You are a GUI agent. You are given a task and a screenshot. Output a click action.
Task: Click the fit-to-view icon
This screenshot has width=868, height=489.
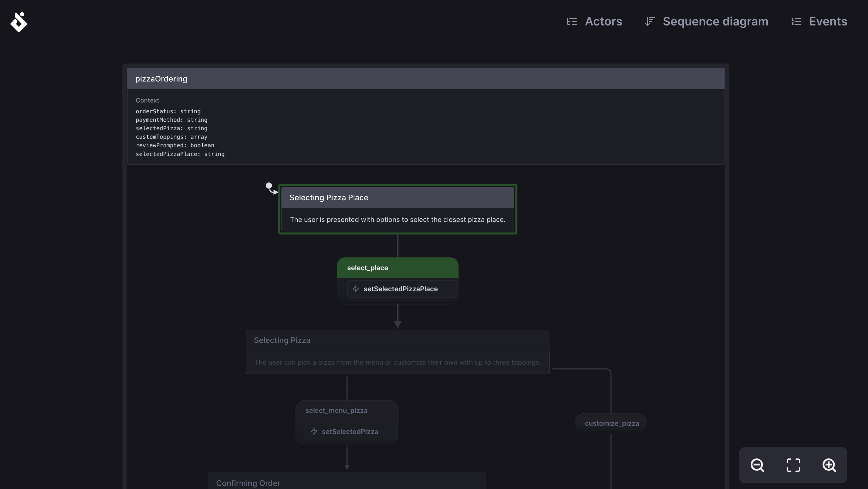(x=793, y=465)
